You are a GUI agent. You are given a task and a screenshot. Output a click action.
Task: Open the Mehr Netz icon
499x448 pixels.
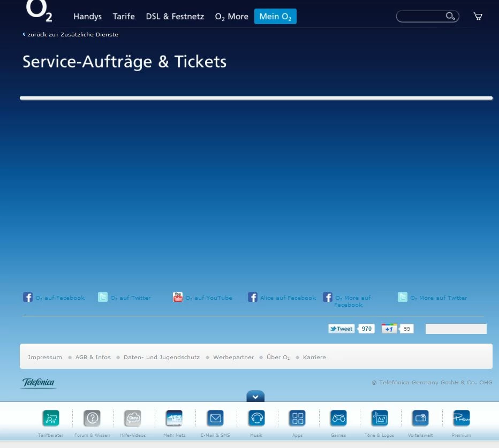point(174,418)
